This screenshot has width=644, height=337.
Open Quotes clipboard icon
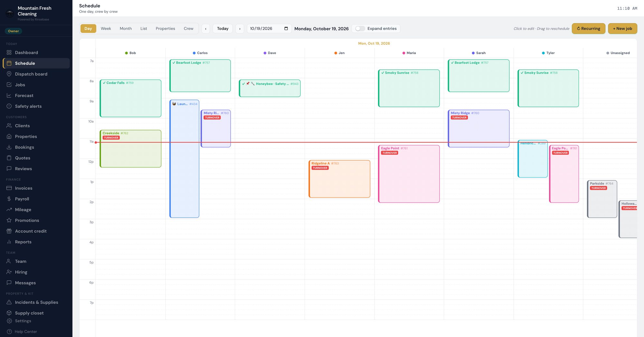pos(9,158)
